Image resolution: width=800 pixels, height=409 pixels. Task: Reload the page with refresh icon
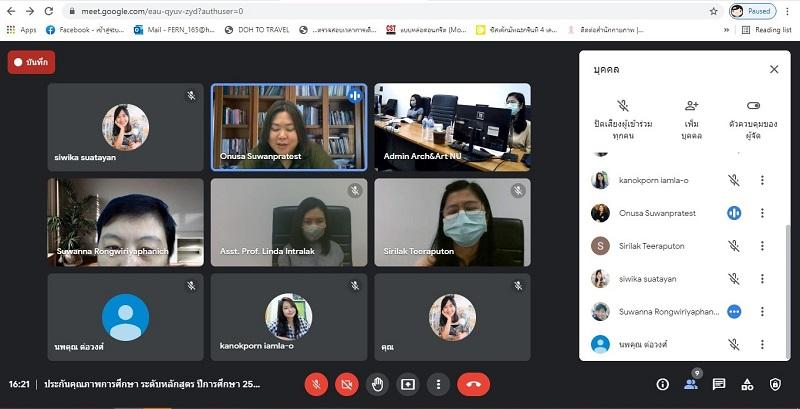[48, 11]
